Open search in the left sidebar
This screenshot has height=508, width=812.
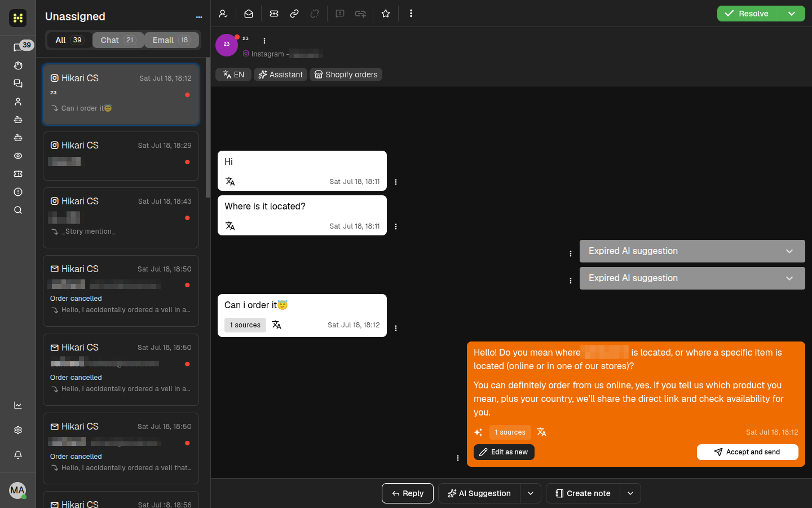coord(18,210)
